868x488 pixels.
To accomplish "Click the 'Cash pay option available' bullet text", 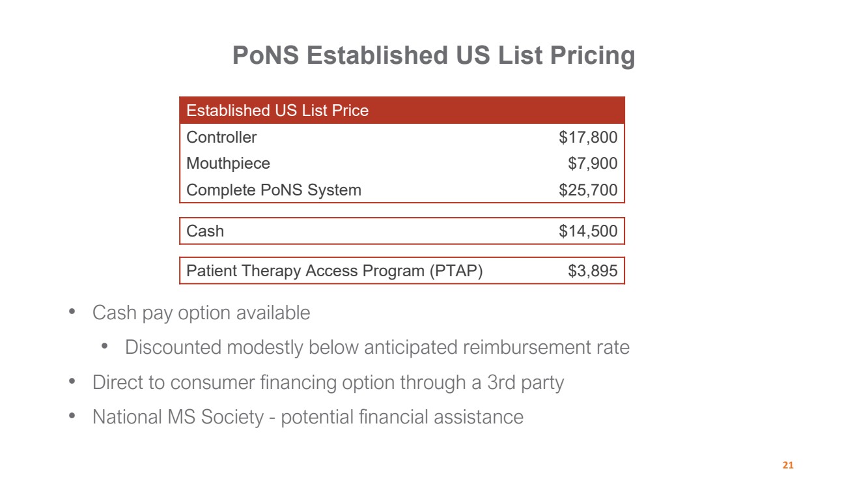I will pos(201,313).
